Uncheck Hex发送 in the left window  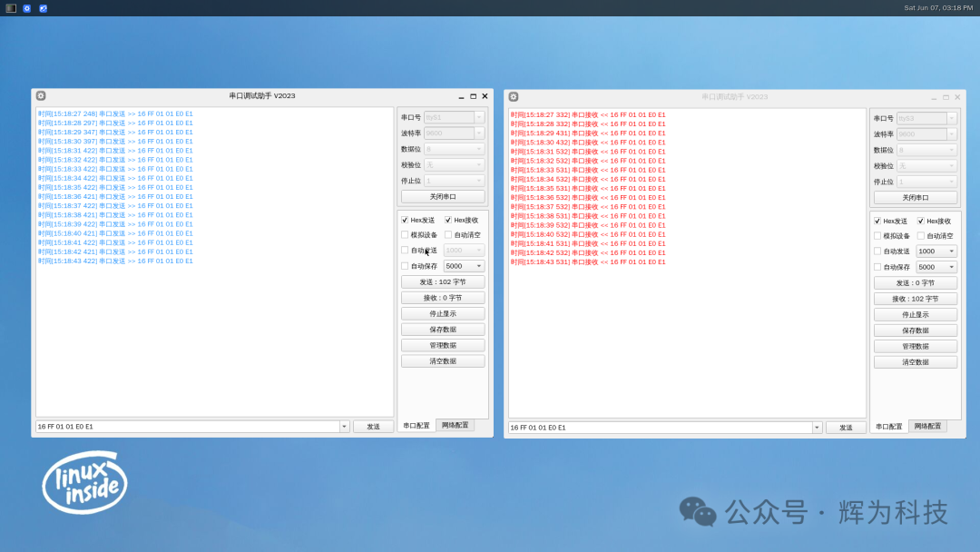403,219
